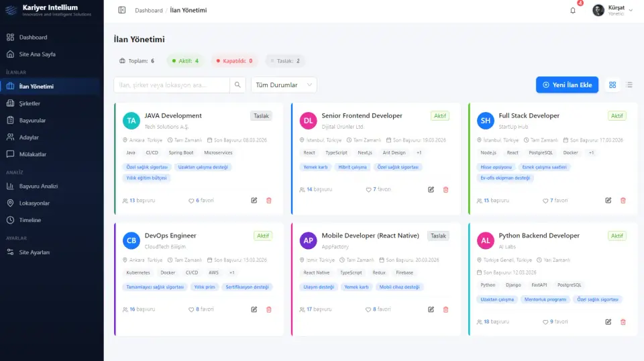Click Aktif badge on DevOps Engineer
The height and width of the screenshot is (361, 644).
tap(263, 236)
